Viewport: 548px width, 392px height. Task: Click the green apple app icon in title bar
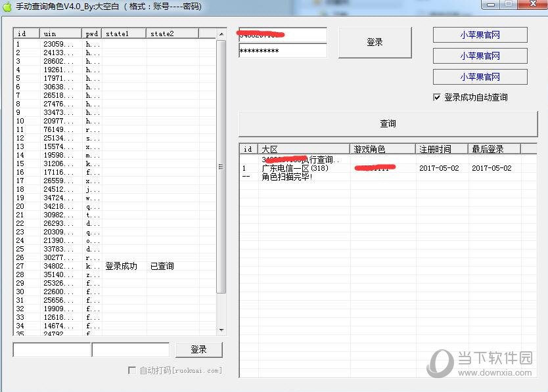[7, 7]
